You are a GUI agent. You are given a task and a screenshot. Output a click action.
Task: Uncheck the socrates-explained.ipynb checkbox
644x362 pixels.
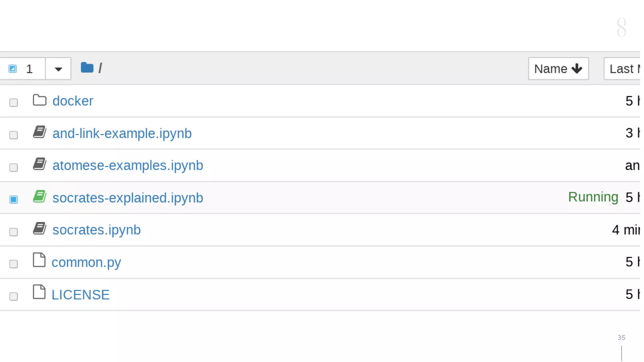point(14,200)
